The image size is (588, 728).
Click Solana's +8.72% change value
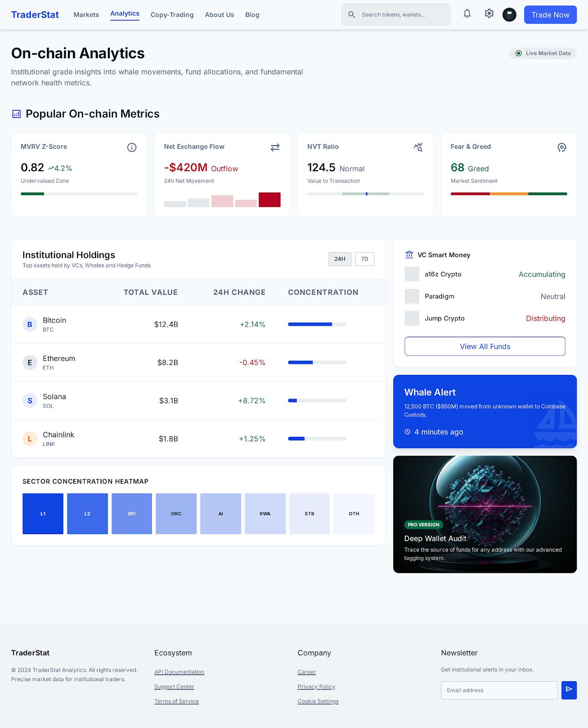click(252, 401)
